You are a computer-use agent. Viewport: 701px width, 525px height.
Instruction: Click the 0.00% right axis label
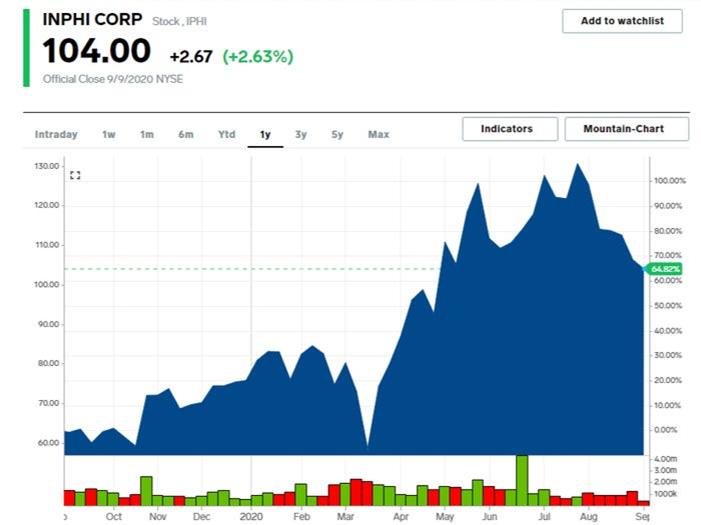click(666, 430)
